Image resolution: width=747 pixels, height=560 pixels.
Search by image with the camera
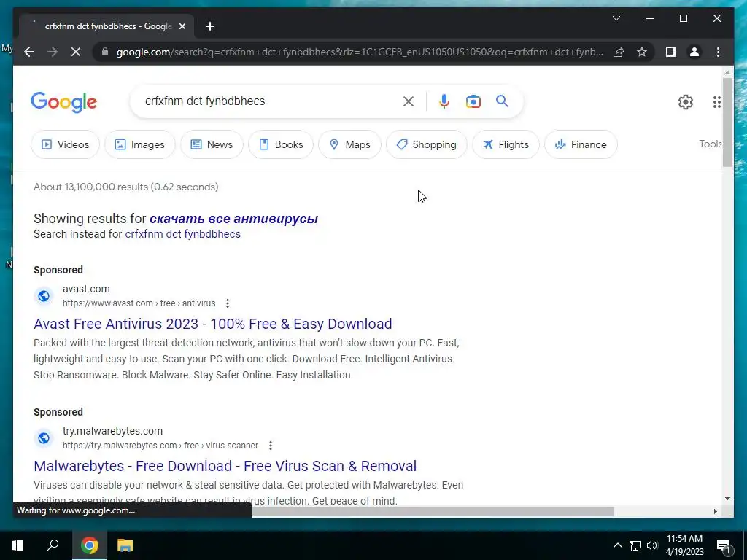tap(473, 101)
